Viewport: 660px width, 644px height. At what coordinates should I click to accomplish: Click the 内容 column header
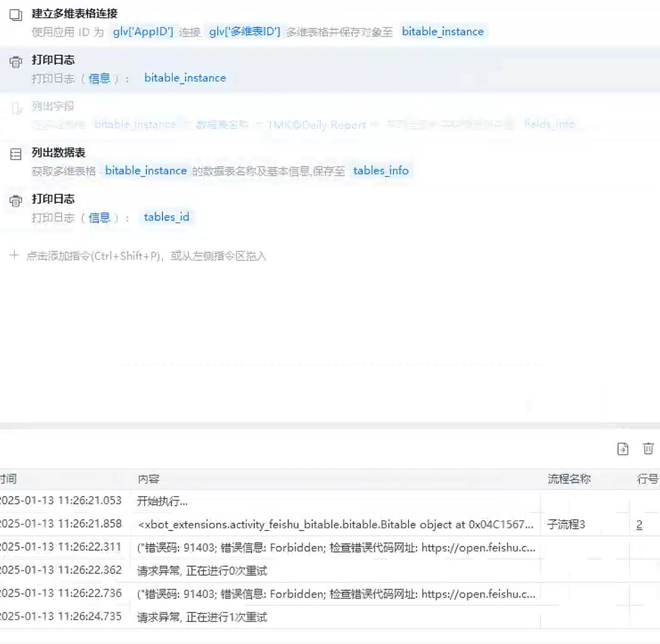(x=148, y=479)
